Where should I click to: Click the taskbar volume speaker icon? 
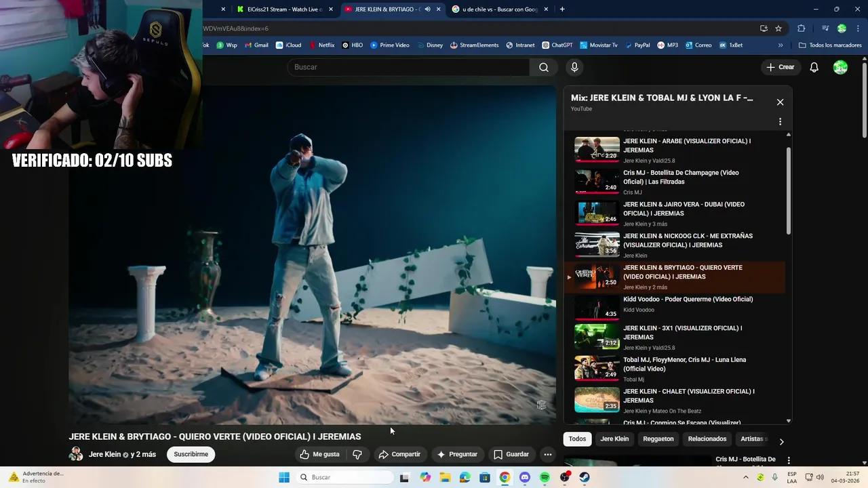pyautogui.click(x=819, y=477)
